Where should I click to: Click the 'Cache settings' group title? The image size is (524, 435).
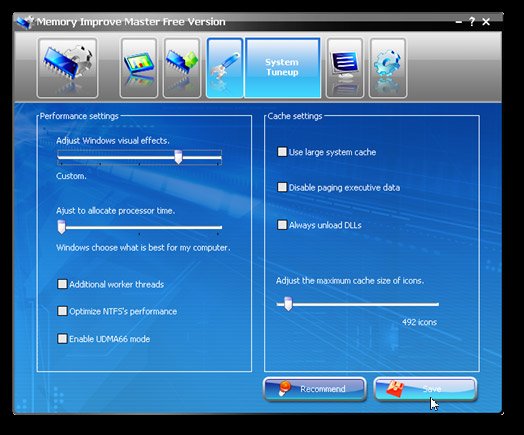295,116
